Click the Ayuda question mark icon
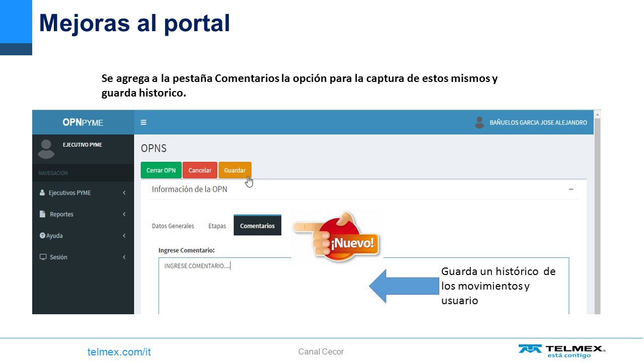The height and width of the screenshot is (362, 644). [x=42, y=235]
